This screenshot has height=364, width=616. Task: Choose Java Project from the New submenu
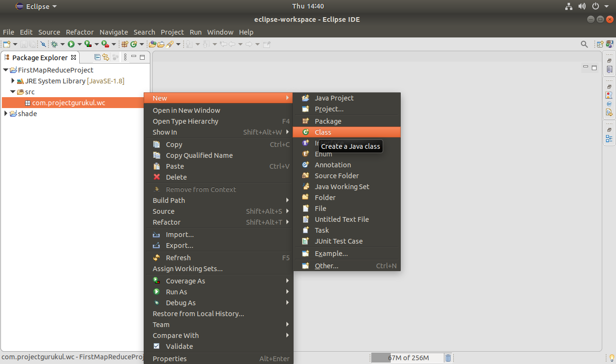pyautogui.click(x=347, y=98)
